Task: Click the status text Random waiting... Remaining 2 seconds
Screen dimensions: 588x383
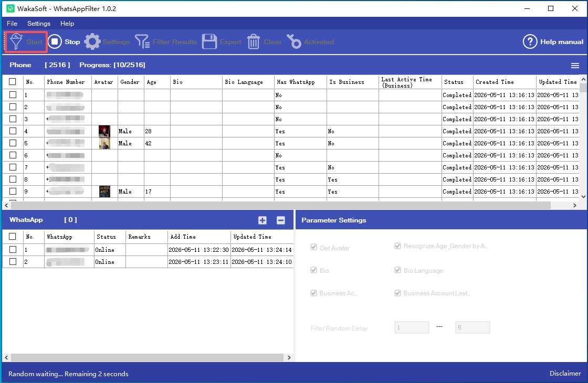Action: pos(68,374)
